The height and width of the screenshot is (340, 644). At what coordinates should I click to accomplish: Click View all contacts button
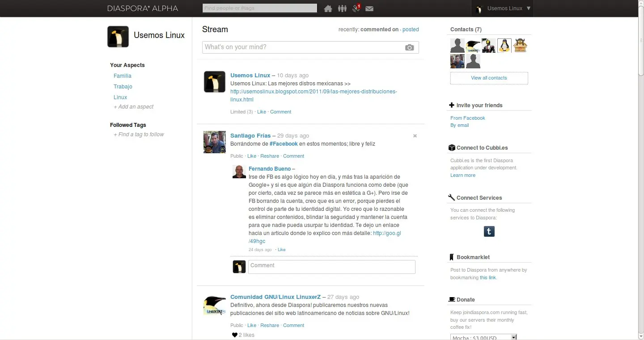489,78
